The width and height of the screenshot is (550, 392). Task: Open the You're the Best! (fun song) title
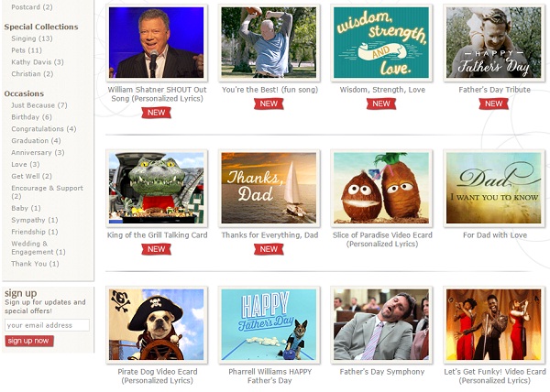pos(269,90)
